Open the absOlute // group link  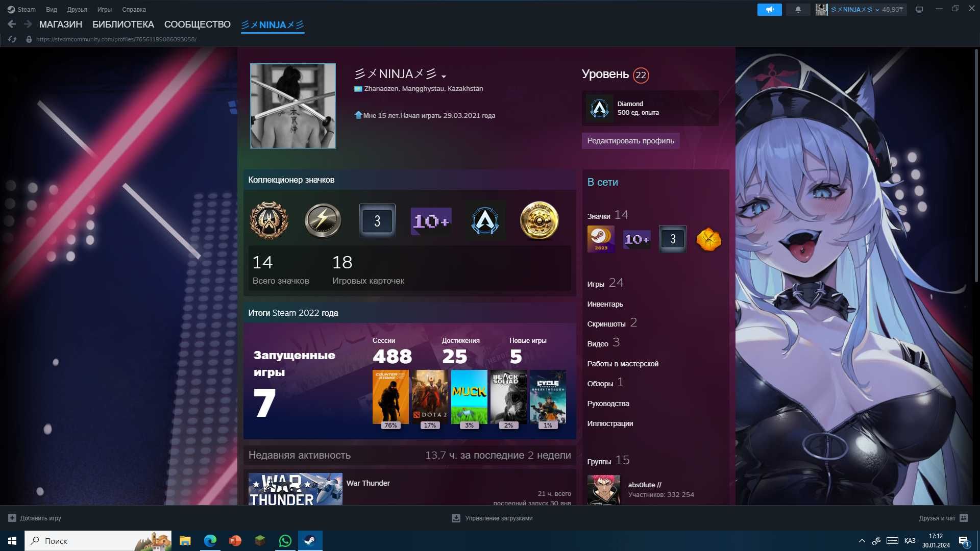click(x=645, y=485)
